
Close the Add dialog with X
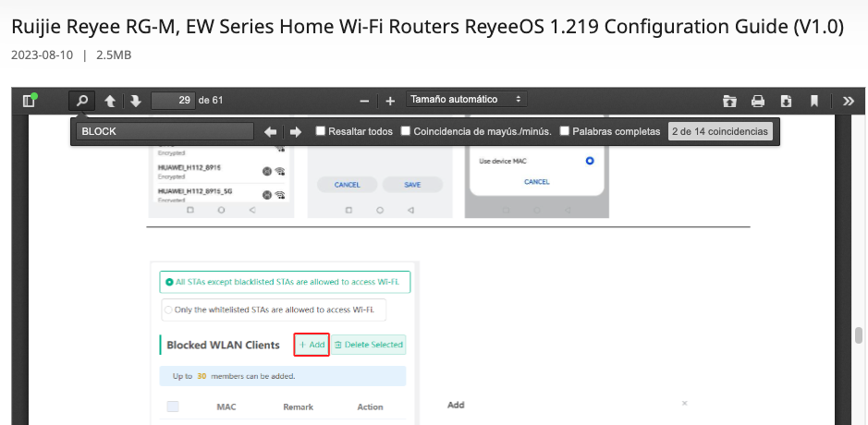coord(685,404)
